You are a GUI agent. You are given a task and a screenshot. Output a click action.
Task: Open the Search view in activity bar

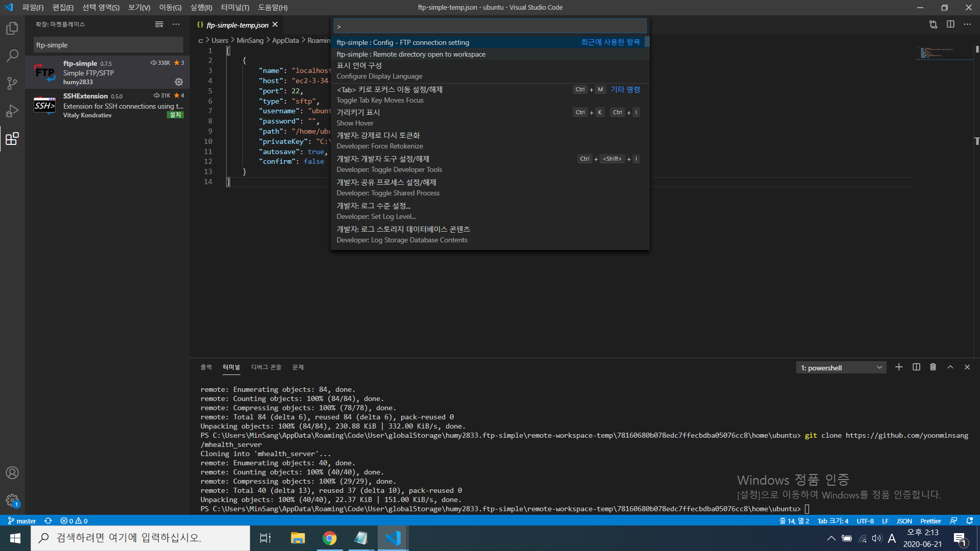pos(12,56)
